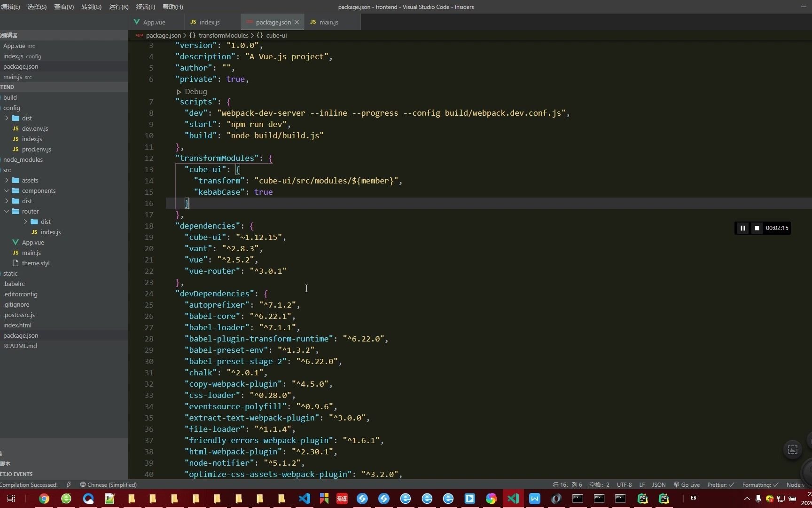Open the WPS Writer taskbar icon

535,499
